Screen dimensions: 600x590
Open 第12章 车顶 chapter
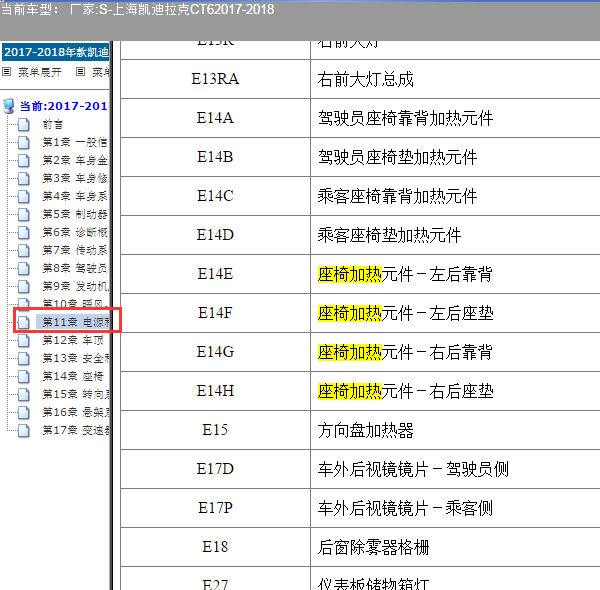(73, 340)
